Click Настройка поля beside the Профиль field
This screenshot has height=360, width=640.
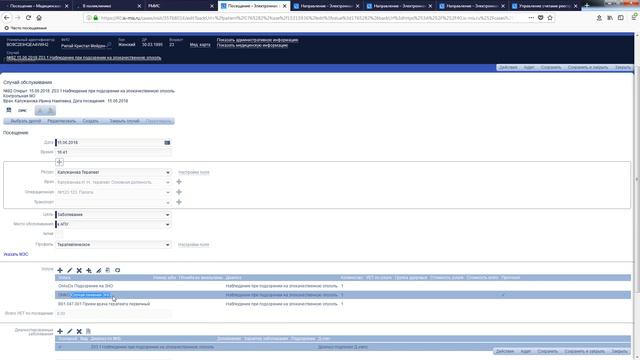point(193,245)
